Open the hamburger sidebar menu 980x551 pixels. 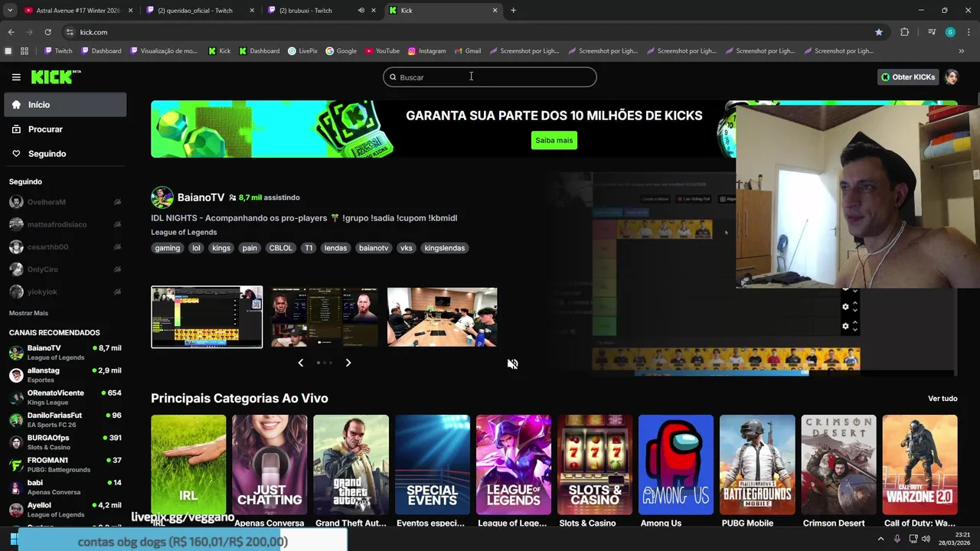16,77
